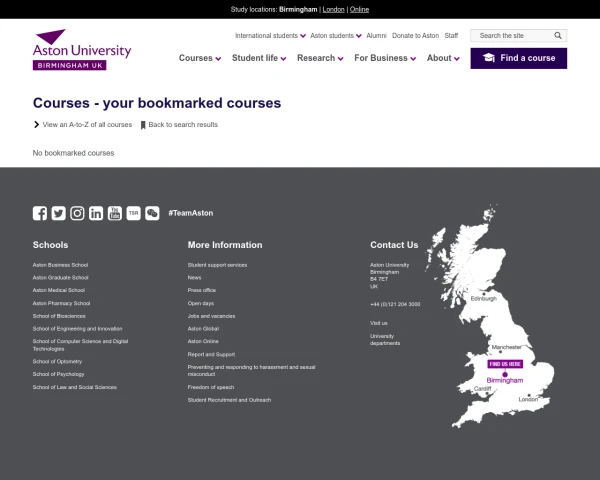Open Student support services link

coord(217,265)
